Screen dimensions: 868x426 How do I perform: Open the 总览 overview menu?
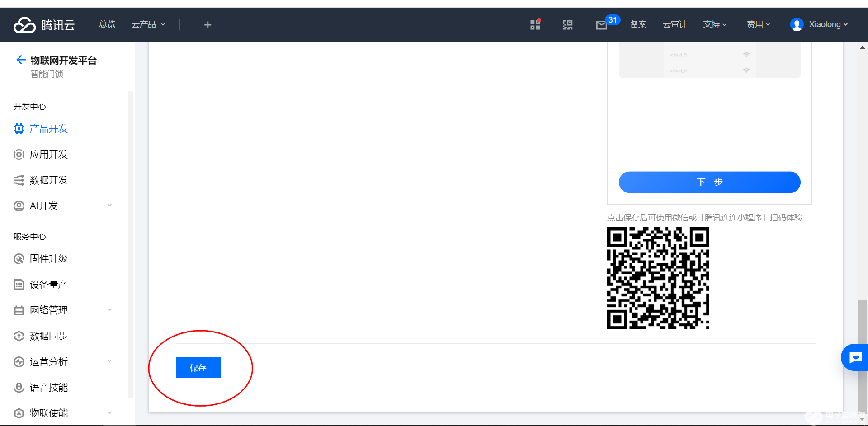coord(107,24)
